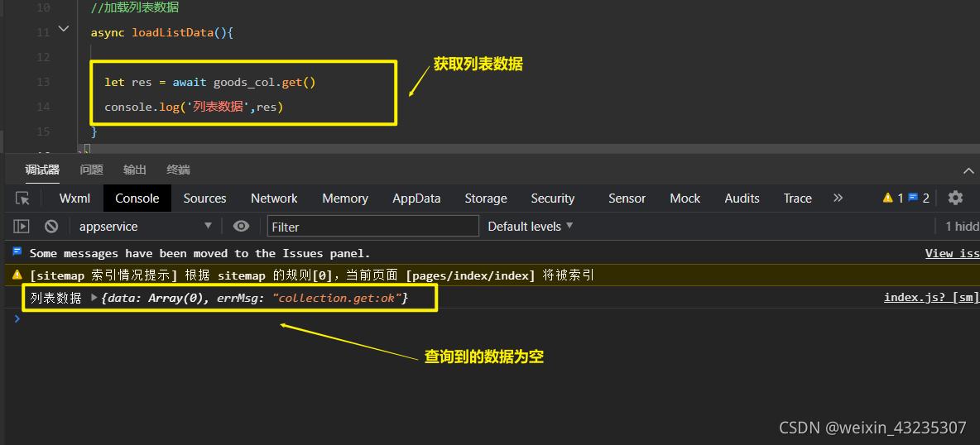The height and width of the screenshot is (445, 980).
Task: Open the Storage tab
Action: click(486, 199)
